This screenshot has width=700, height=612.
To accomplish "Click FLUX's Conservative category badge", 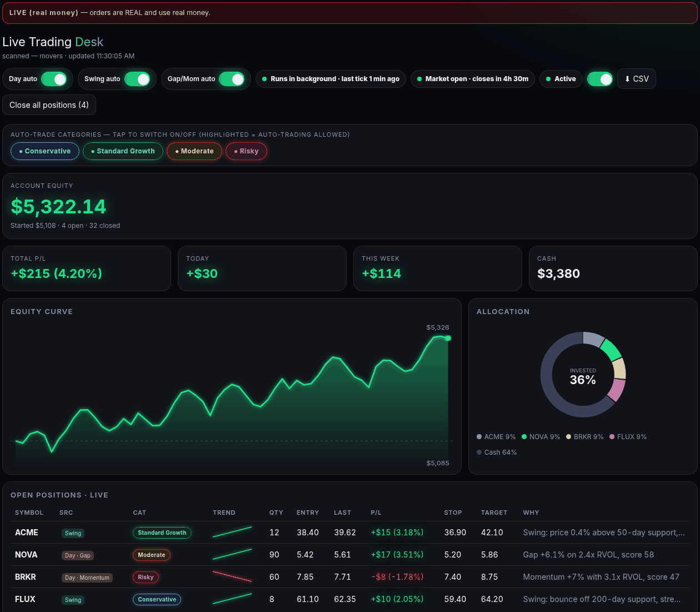I will [x=157, y=599].
